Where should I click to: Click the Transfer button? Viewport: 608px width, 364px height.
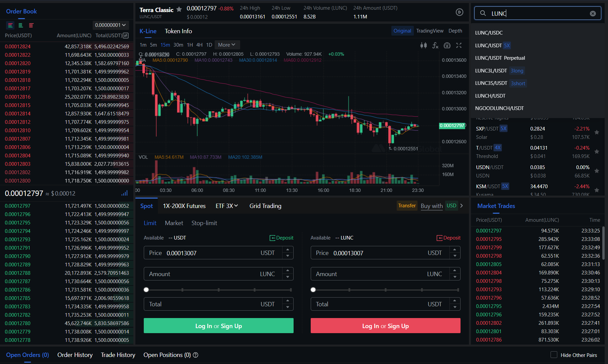[407, 206]
